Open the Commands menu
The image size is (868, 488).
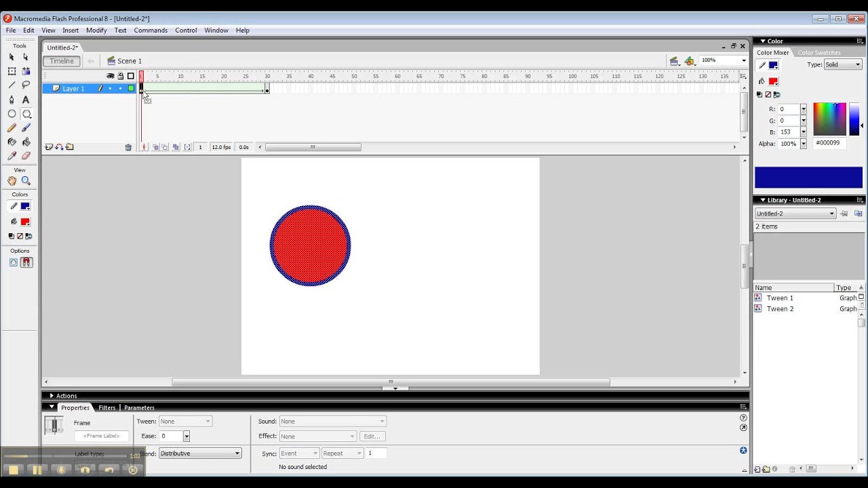[151, 30]
